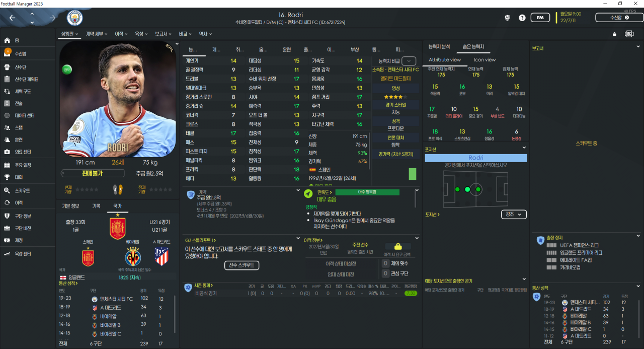Open the 육성 development menu
The height and width of the screenshot is (349, 644).
(x=141, y=34)
